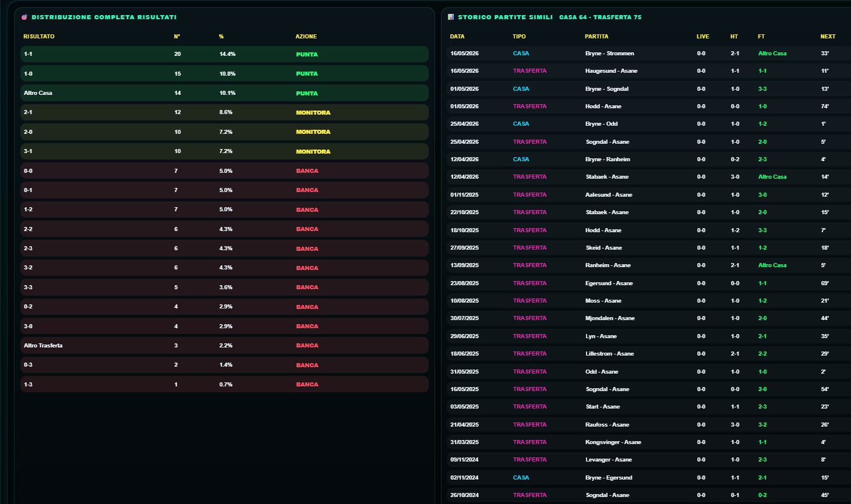The height and width of the screenshot is (504, 851).
Task: Click the AZIONE column header
Action: 306,37
